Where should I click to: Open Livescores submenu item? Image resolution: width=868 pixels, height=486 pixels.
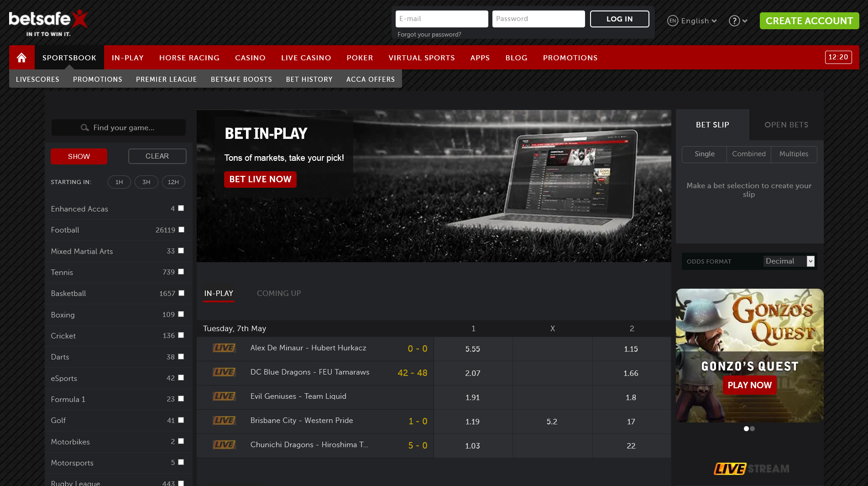point(37,79)
